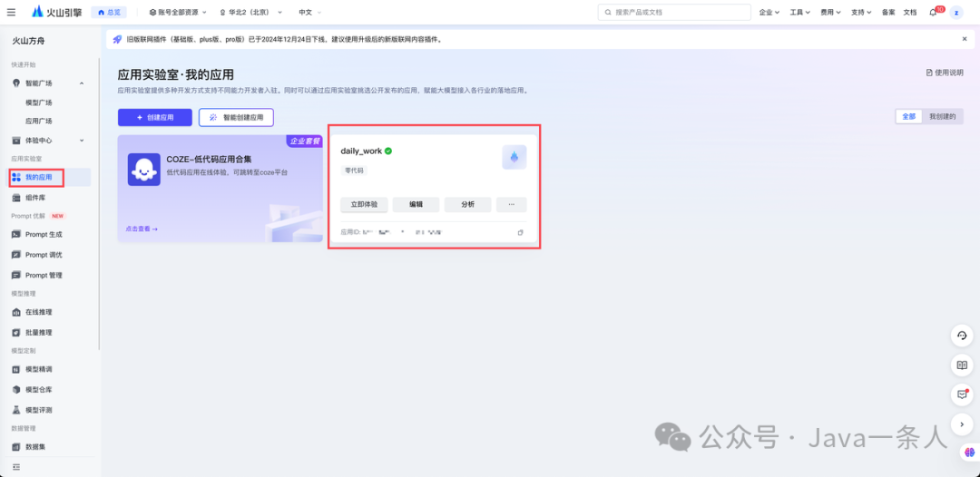This screenshot has width=980, height=477.
Task: Open notifications bell icon
Action: click(x=933, y=13)
